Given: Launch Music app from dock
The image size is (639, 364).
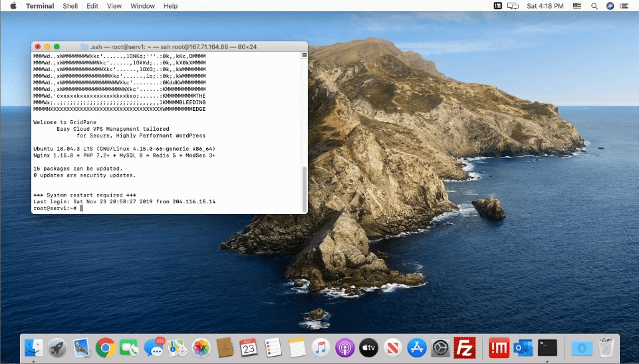Looking at the screenshot, I should (x=320, y=348).
